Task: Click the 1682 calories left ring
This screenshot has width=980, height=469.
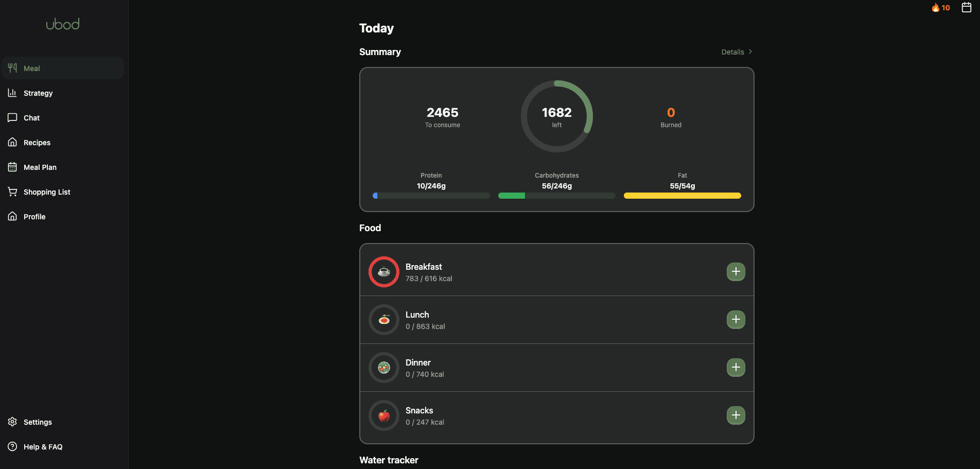Action: [556, 116]
